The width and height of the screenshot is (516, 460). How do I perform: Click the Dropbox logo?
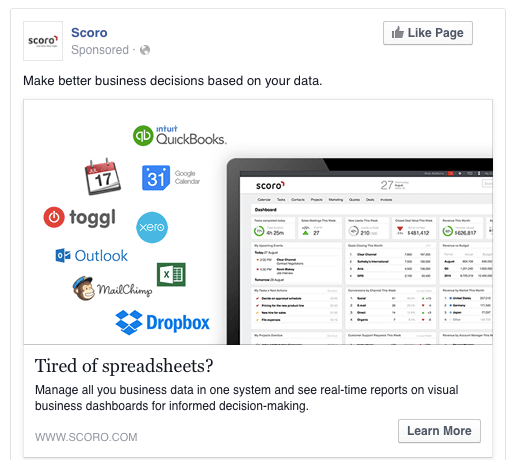pos(162,322)
